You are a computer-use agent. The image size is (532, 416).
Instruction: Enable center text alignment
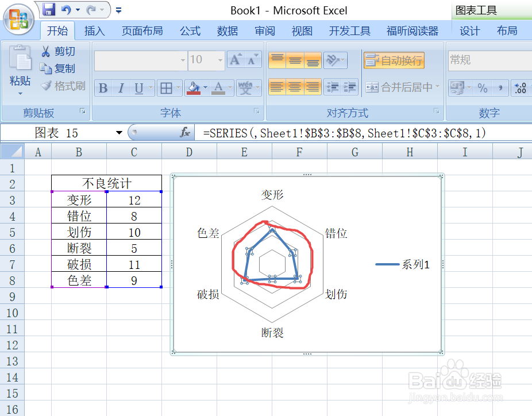[x=294, y=88]
